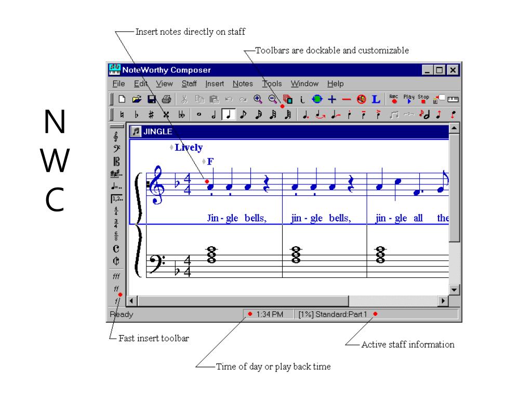Viewport: 532px width, 399px height.
Task: Toggle the dotted note modifier
Action: [305, 115]
